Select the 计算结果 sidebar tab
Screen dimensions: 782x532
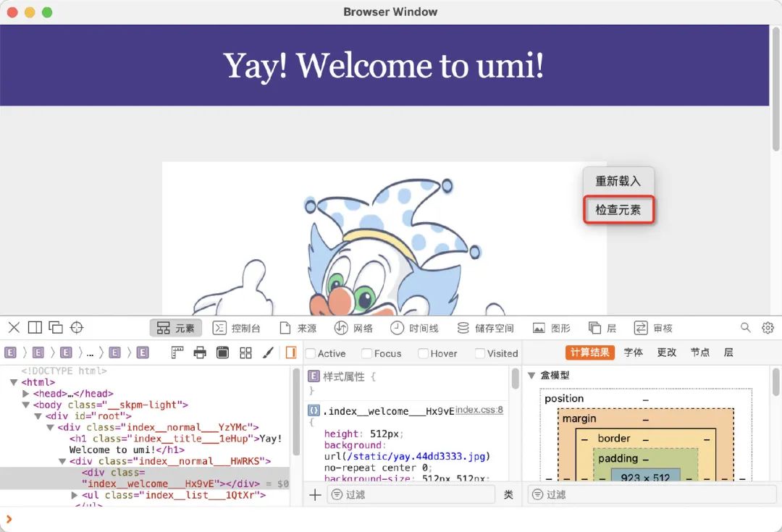[x=590, y=352]
